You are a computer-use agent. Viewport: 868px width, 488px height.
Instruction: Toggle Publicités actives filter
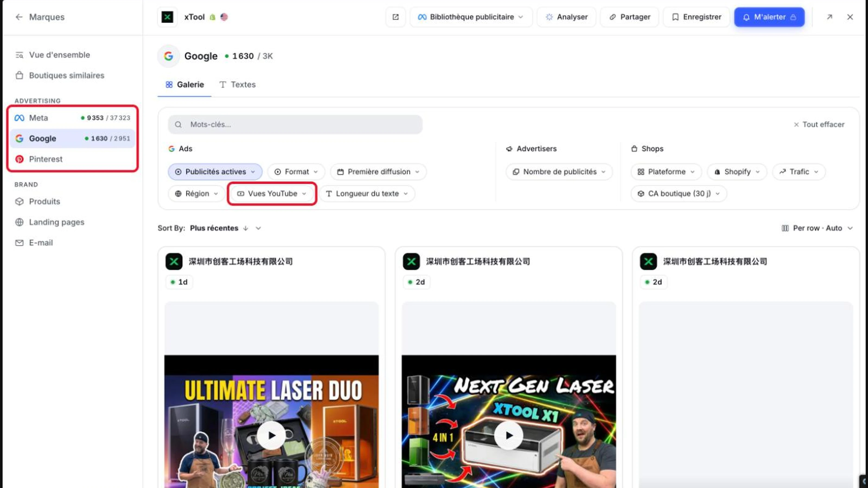215,172
